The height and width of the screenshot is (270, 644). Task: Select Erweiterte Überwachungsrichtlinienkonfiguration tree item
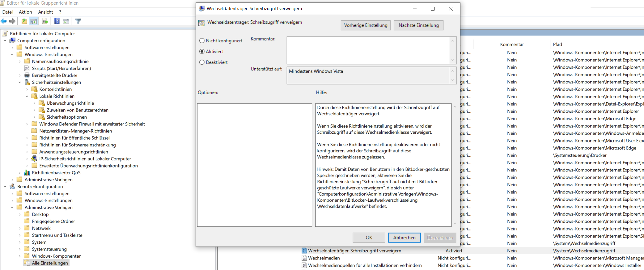coord(89,166)
